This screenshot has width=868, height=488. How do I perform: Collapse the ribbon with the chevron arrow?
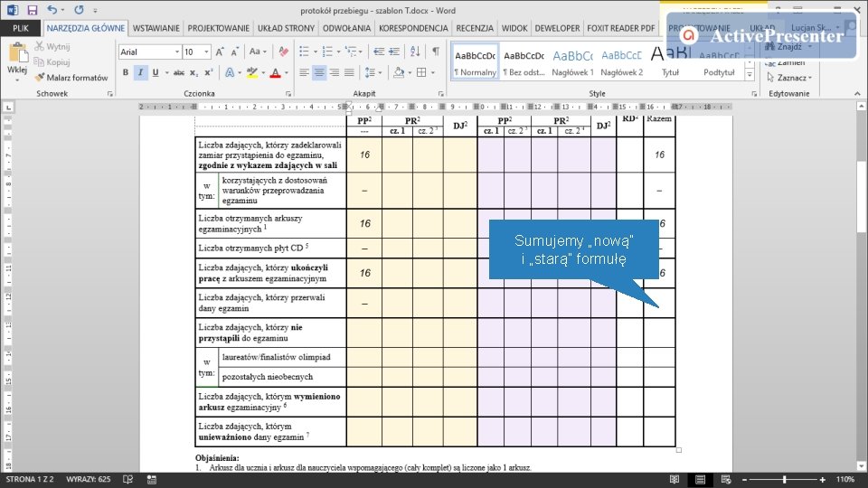pos(857,94)
